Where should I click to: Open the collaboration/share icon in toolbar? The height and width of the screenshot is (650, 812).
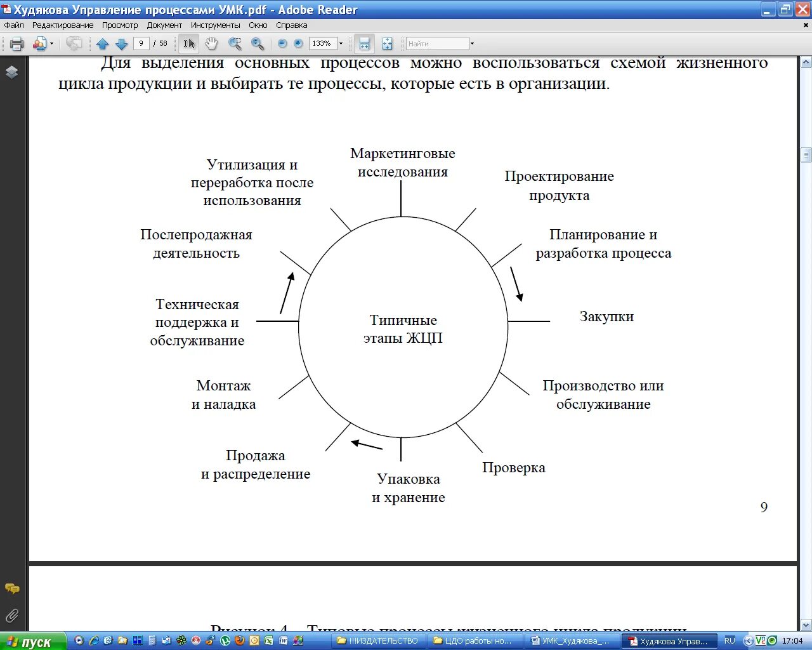tap(40, 44)
